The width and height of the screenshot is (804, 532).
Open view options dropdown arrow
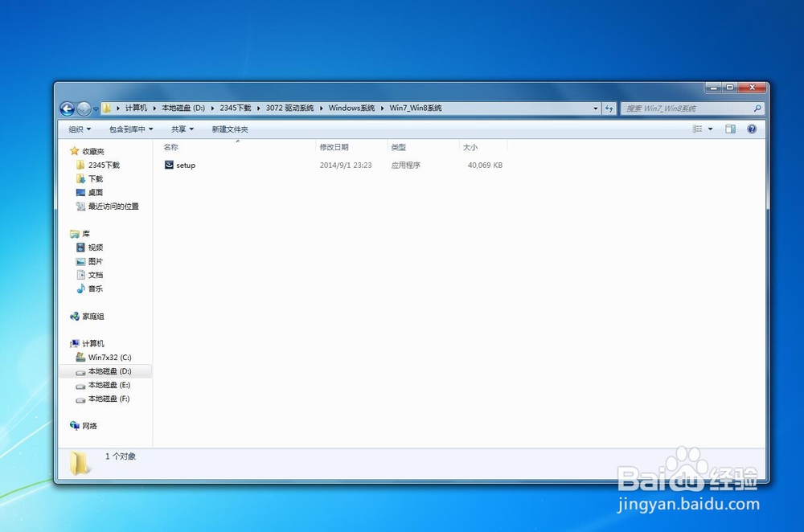710,129
